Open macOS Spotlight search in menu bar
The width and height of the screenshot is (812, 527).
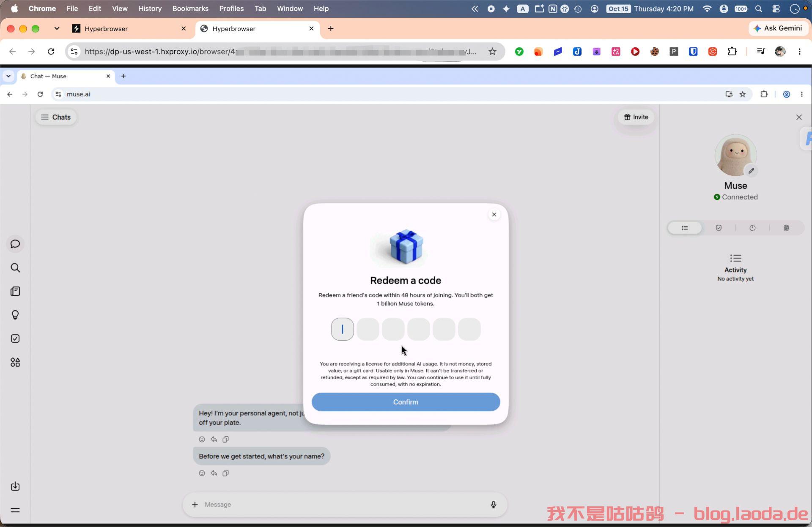759,8
